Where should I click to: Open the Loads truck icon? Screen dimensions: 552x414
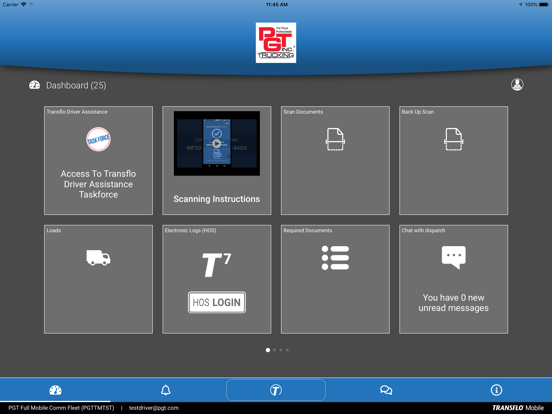[98, 258]
